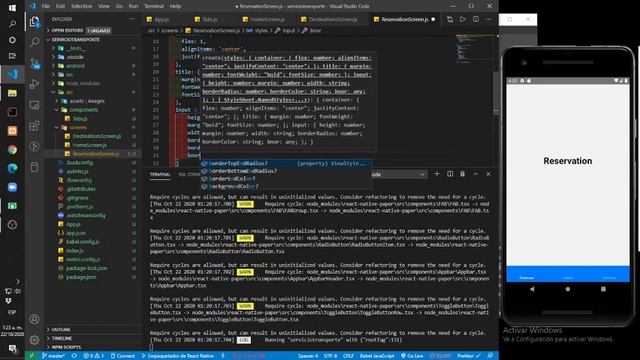
Task: Open the Terminal menu
Action: click(x=154, y=6)
